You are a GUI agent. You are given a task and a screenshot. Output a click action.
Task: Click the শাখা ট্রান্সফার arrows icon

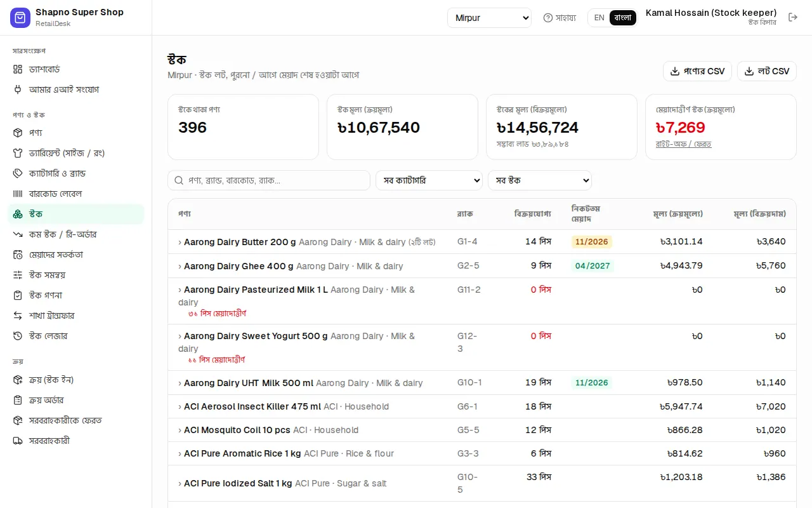coord(18,316)
